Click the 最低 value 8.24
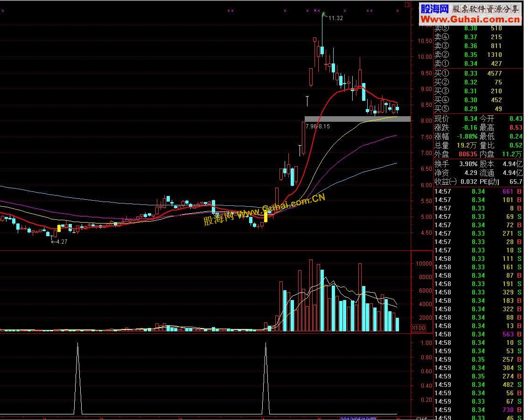The height and width of the screenshot is (420, 524). tap(516, 136)
